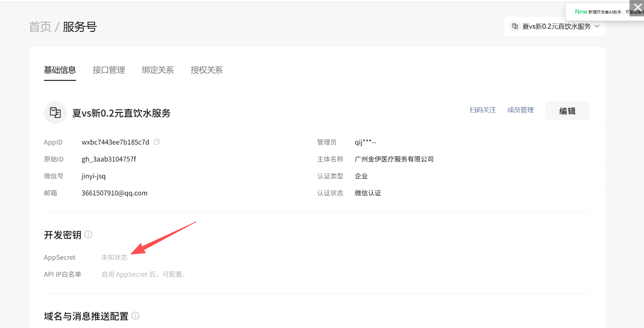Open the 绑定关系 tab
The image size is (644, 328).
pyautogui.click(x=158, y=70)
